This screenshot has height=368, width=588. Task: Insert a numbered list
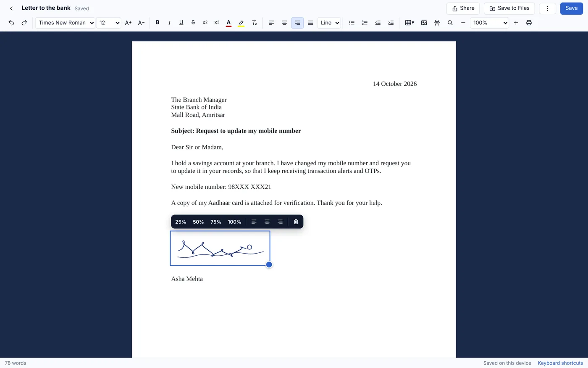coord(365,23)
